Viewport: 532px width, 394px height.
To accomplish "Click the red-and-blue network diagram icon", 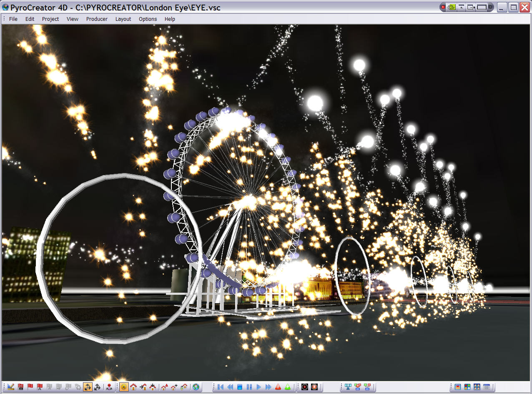I will [x=358, y=387].
